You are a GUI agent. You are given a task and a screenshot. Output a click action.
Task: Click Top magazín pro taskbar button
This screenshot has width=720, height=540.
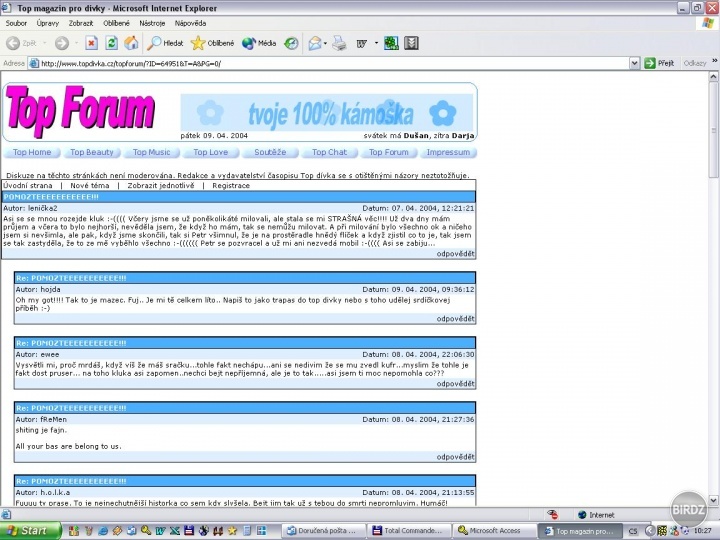pos(580,531)
